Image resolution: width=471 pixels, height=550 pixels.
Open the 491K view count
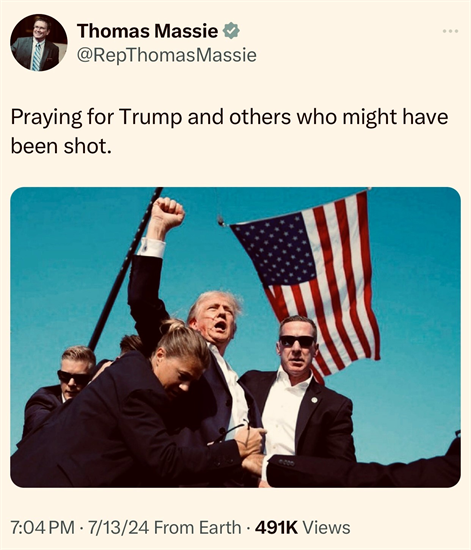[x=276, y=527]
